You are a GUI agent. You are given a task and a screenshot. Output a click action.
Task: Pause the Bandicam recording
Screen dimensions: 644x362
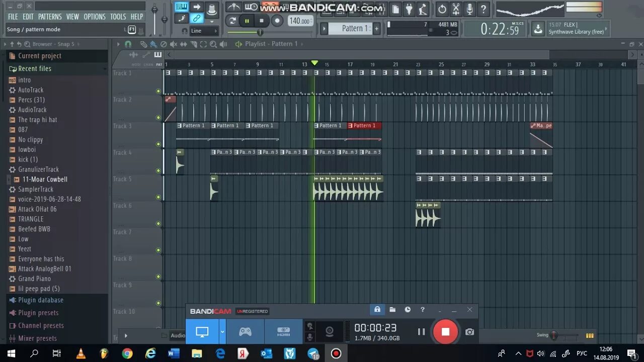[421, 331]
